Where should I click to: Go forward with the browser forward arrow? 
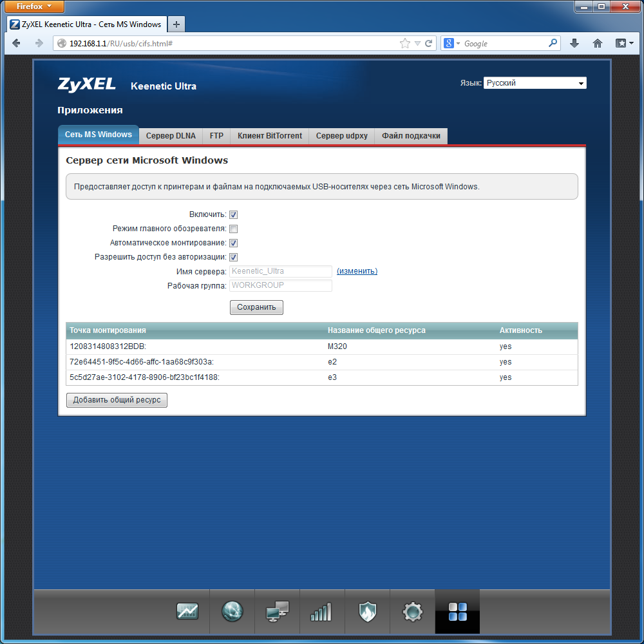click(x=39, y=43)
